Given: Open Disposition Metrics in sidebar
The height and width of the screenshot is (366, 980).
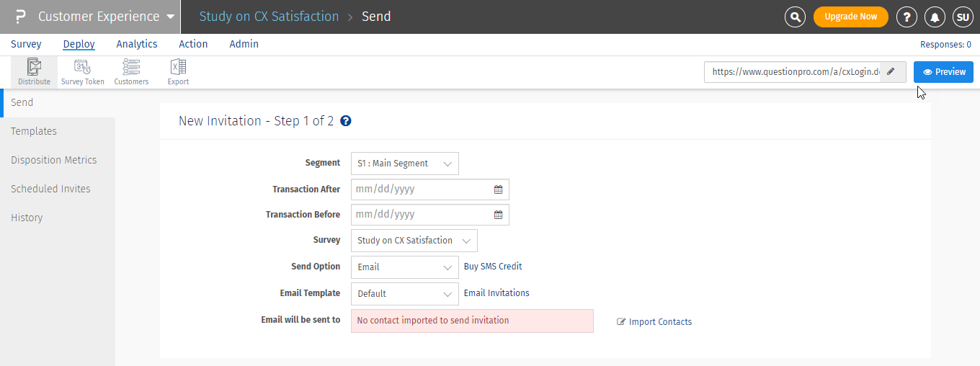Looking at the screenshot, I should pos(53,160).
